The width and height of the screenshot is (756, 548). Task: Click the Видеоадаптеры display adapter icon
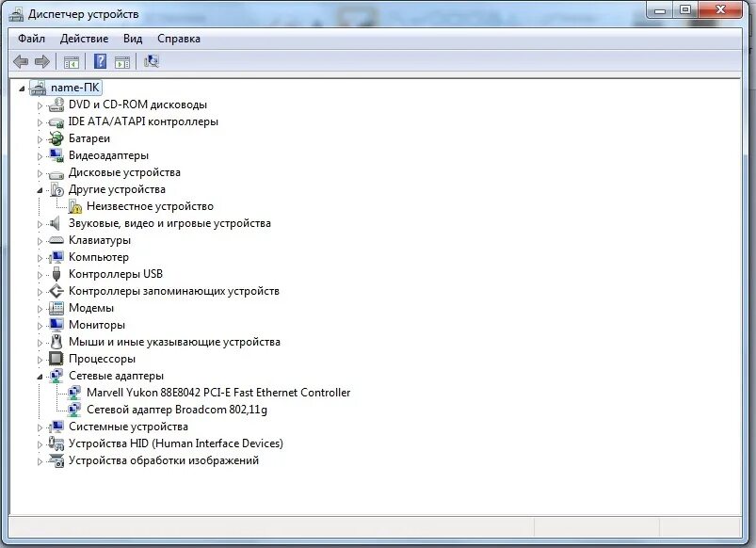[56, 155]
